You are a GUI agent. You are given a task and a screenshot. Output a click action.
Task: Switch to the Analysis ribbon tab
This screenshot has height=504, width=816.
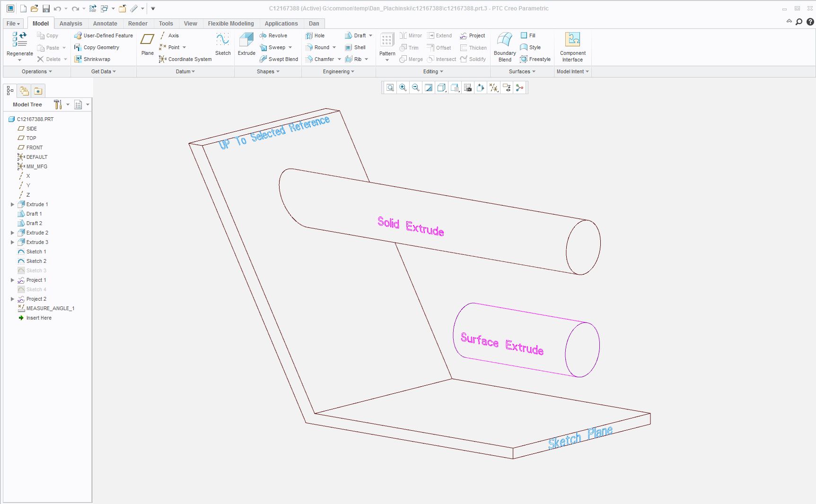[x=70, y=23]
